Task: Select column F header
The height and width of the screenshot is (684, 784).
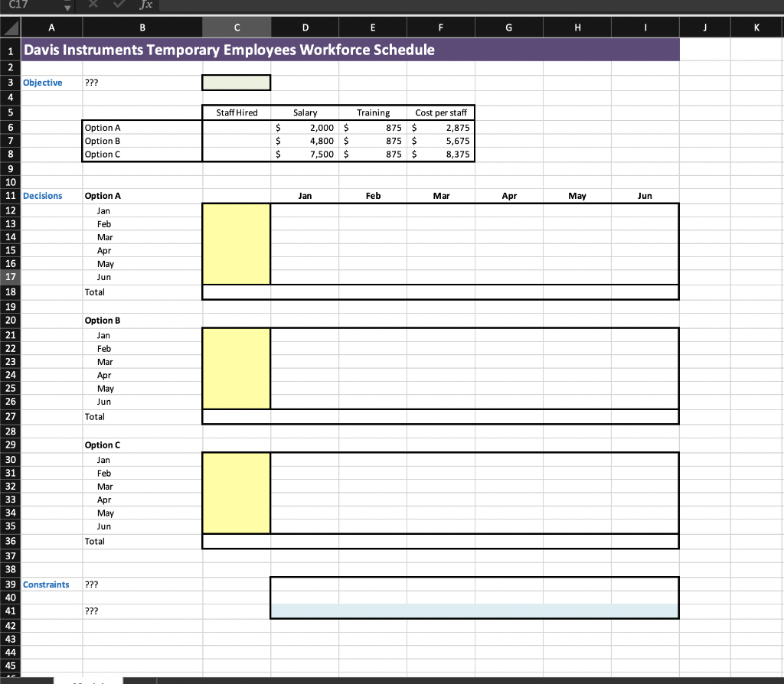Action: point(441,28)
